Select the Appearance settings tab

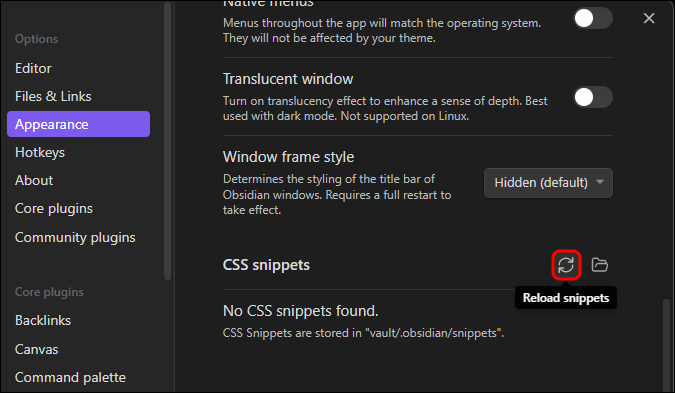point(78,124)
